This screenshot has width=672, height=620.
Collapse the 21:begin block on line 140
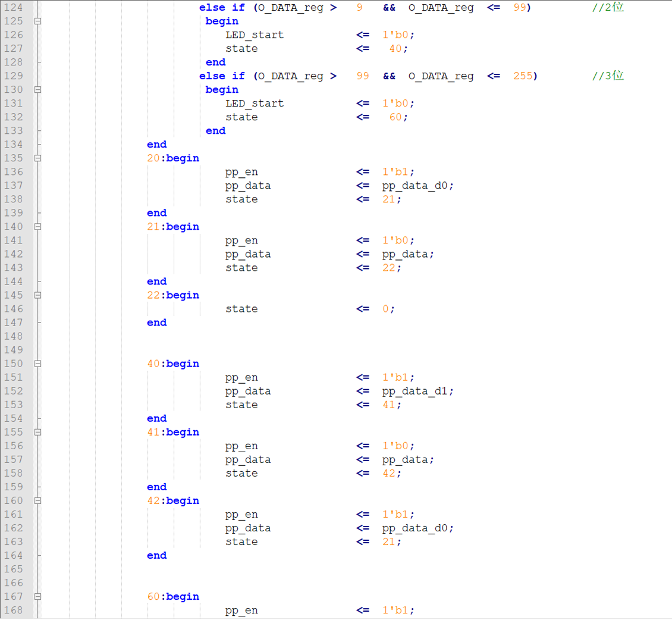pos(38,227)
